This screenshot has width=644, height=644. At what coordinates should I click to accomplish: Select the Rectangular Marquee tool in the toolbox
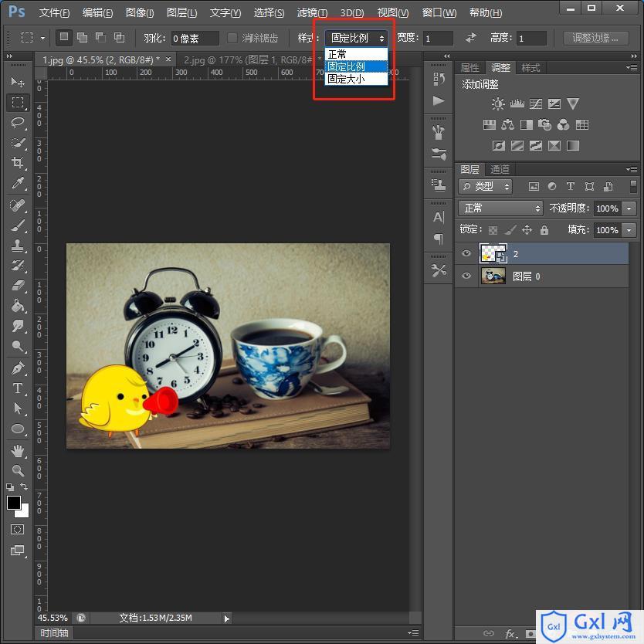pos(18,102)
